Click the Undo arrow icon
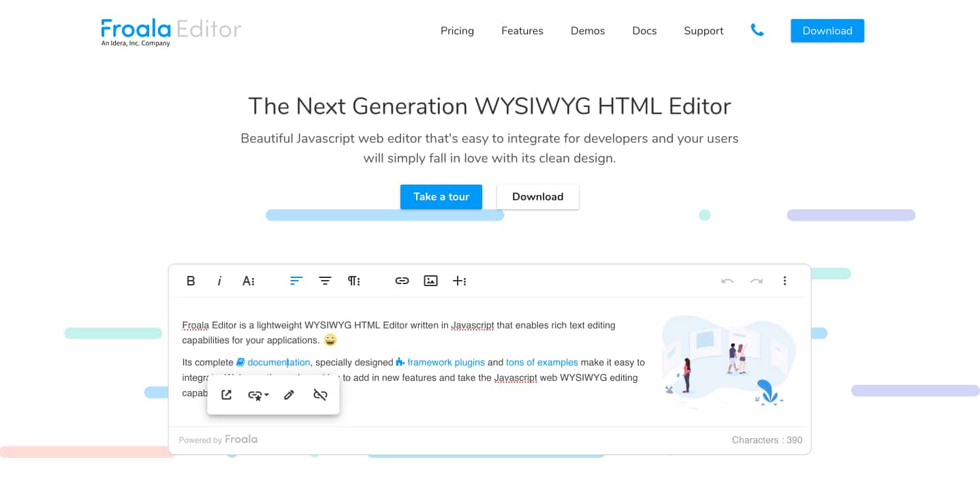 pos(727,281)
